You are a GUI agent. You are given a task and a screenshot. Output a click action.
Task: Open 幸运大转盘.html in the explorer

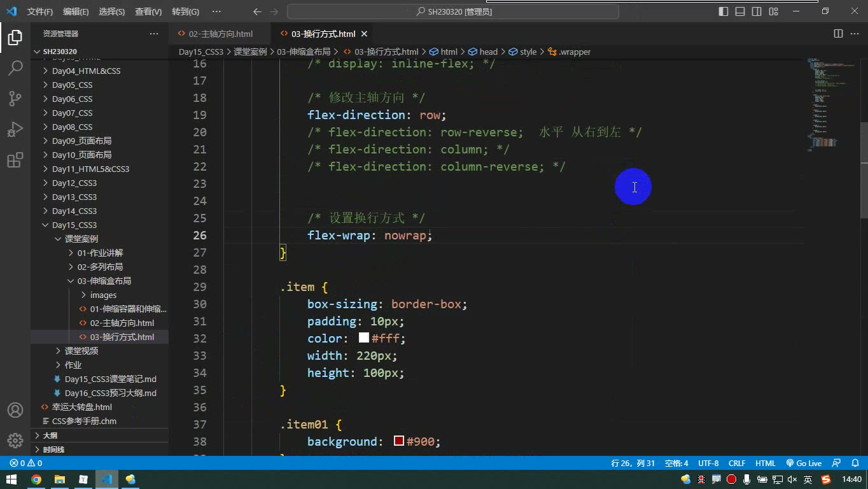81,407
